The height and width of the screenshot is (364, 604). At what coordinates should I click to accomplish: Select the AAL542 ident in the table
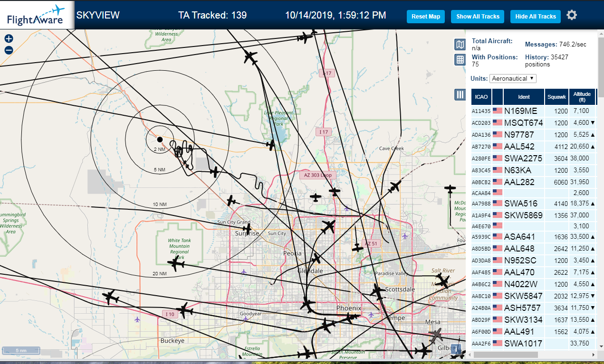click(519, 147)
